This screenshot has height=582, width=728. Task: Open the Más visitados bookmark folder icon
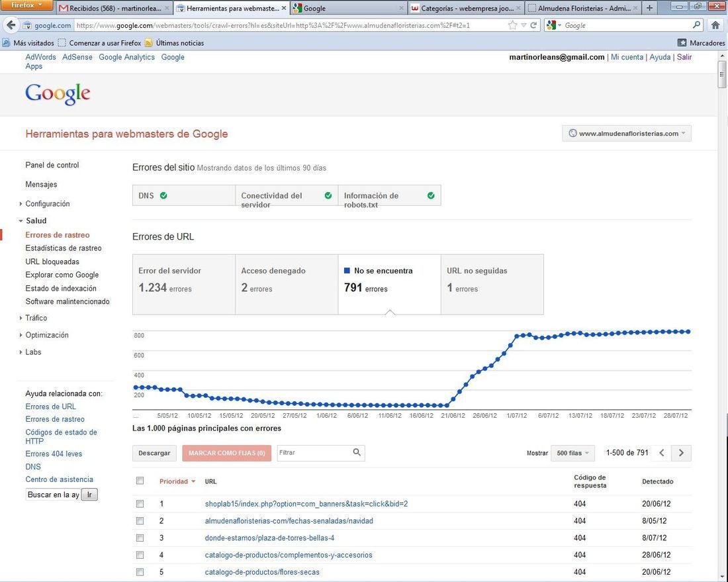coord(6,43)
